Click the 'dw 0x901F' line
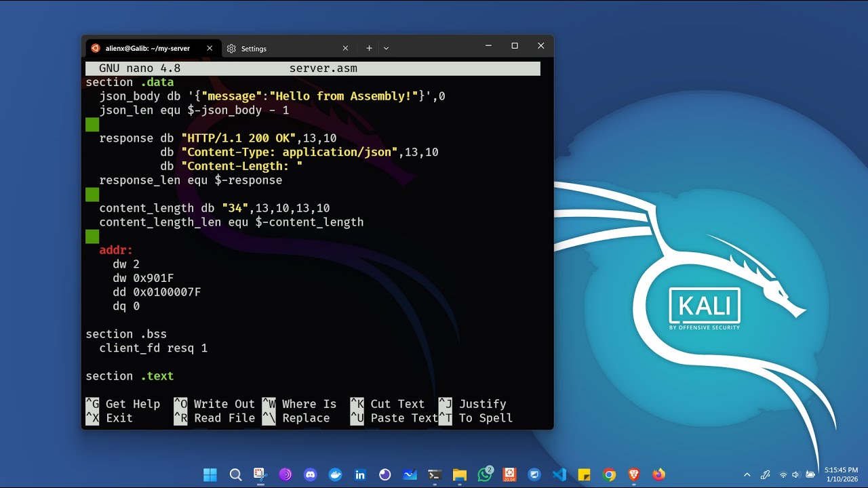Image resolution: width=868 pixels, height=488 pixels. coord(143,278)
